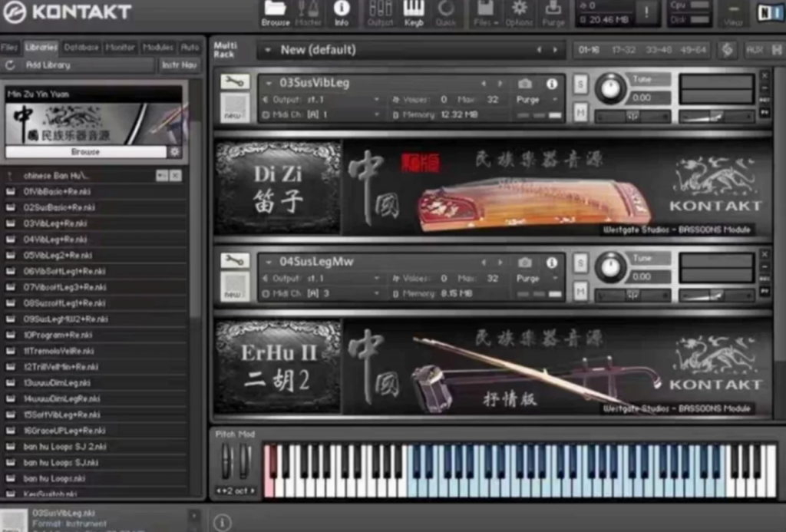Toggle the Keyb keyboard icon
This screenshot has width=786, height=532.
414,13
